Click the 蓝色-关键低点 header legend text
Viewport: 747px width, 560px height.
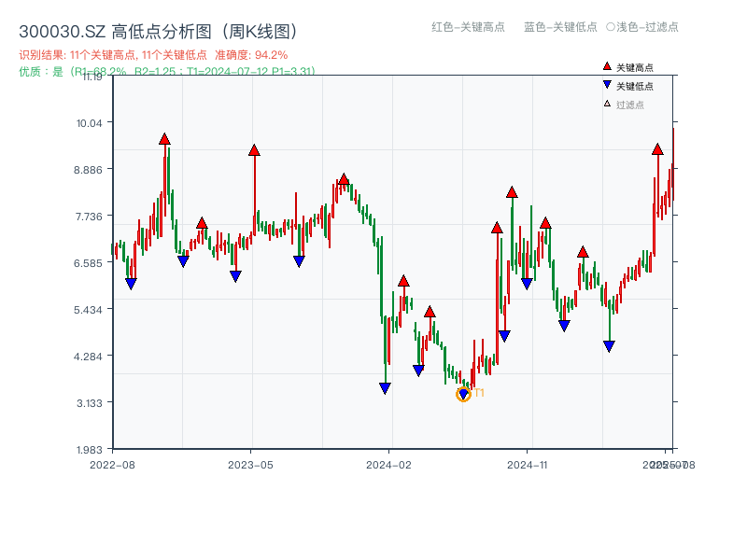(x=560, y=27)
